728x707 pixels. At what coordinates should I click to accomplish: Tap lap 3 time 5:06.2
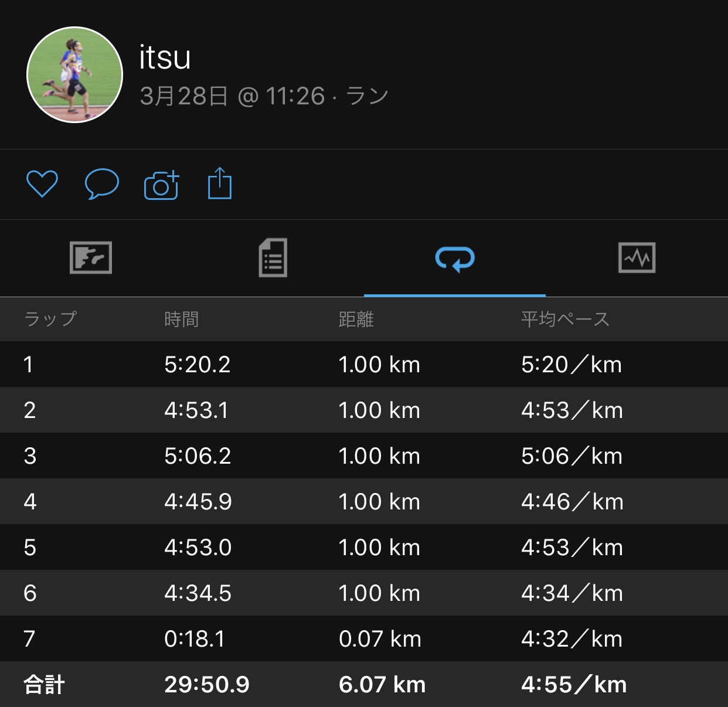[198, 456]
